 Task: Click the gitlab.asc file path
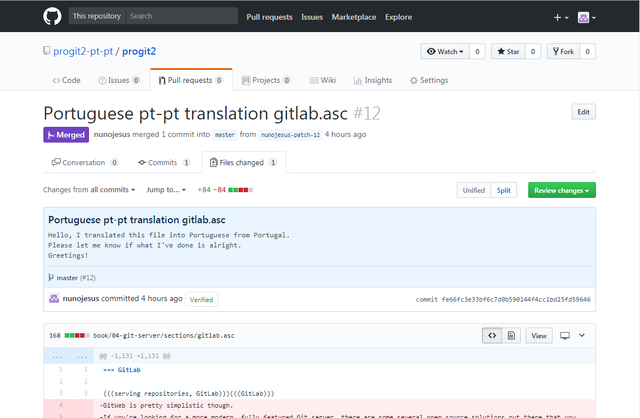tap(164, 336)
